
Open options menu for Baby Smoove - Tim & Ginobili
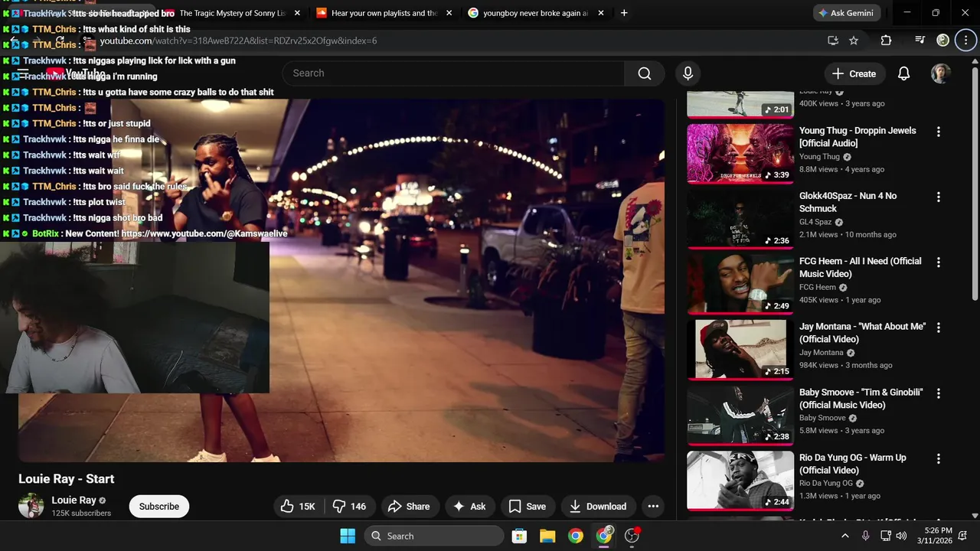point(939,393)
